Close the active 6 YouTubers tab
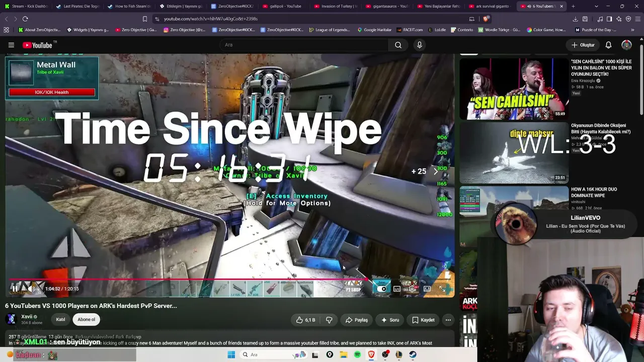Viewport: 644px width, 362px height. [561, 6]
